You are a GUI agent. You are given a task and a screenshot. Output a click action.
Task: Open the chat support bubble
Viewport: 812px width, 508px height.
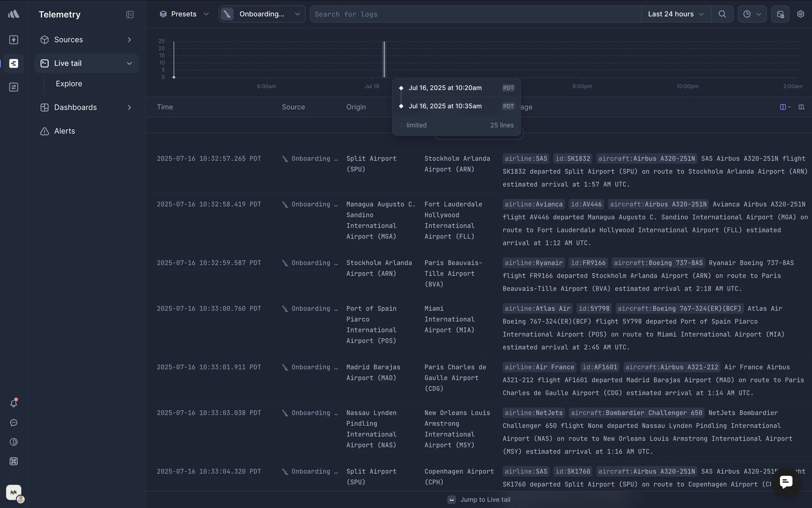click(786, 482)
